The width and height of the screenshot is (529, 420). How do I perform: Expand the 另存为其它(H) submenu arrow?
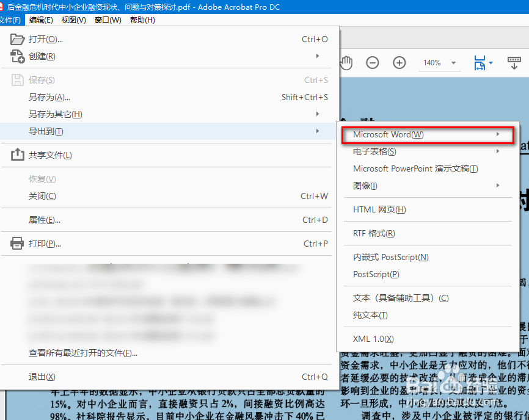[x=318, y=114]
